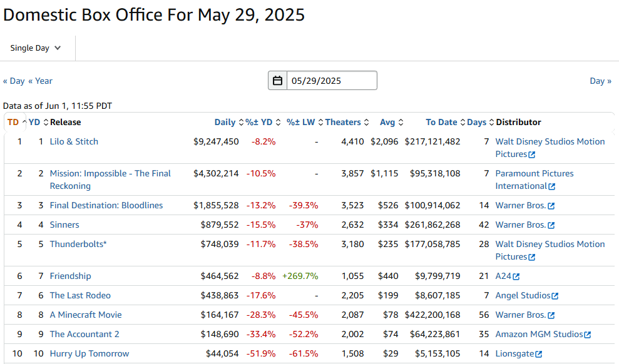Sort by Theaters column header

[347, 122]
